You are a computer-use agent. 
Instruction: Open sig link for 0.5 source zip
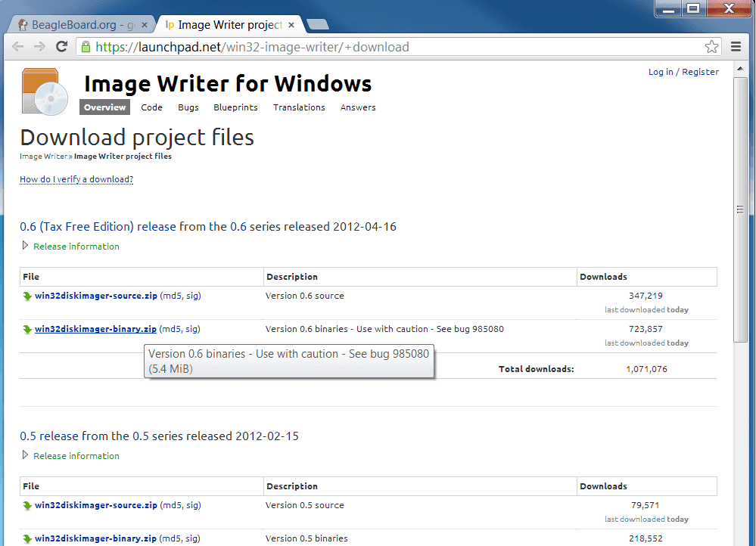(x=192, y=505)
